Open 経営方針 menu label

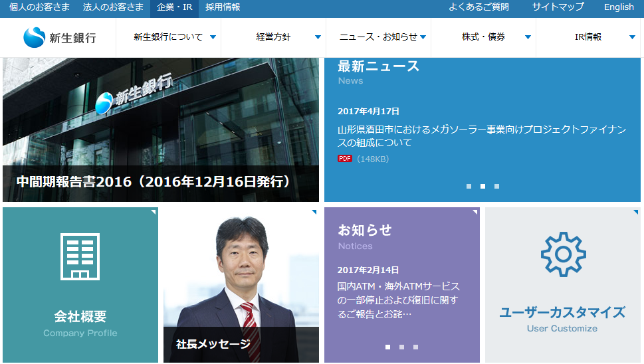(273, 37)
